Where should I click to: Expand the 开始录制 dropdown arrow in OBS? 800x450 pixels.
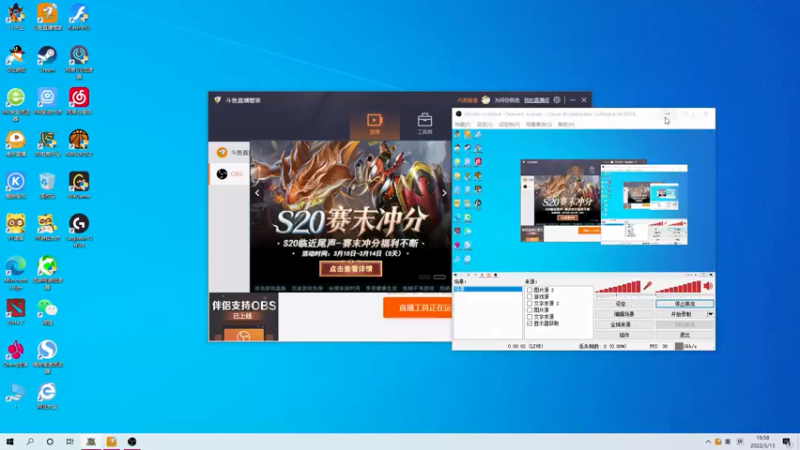pyautogui.click(x=710, y=314)
